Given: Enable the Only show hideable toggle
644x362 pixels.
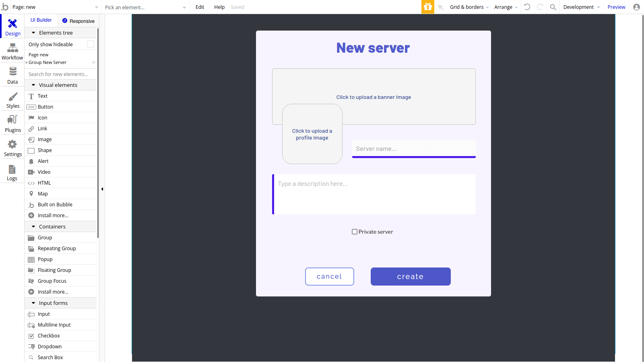Looking at the screenshot, I should tap(90, 44).
